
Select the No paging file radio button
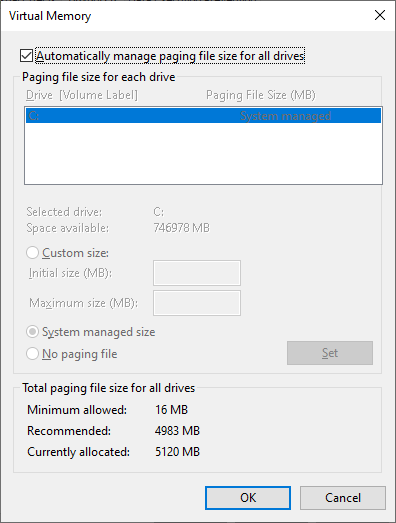tap(32, 354)
